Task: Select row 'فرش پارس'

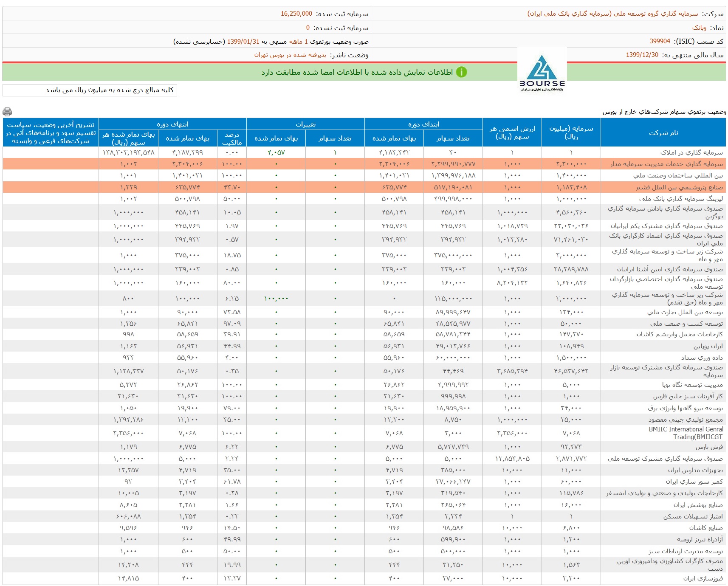Action: tap(364, 447)
